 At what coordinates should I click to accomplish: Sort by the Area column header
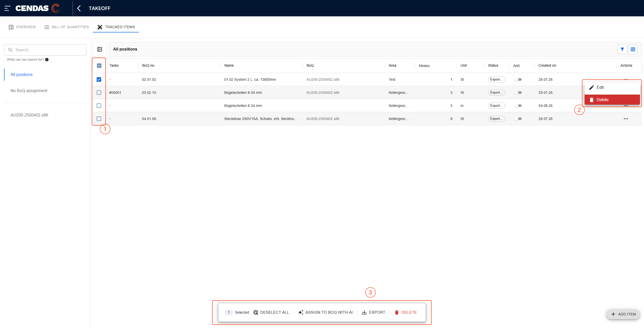392,65
